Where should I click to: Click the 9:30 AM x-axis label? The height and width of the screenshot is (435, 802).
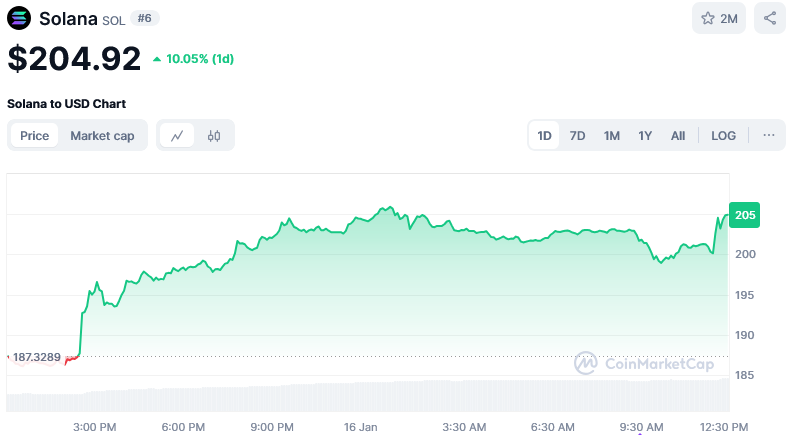tap(641, 427)
